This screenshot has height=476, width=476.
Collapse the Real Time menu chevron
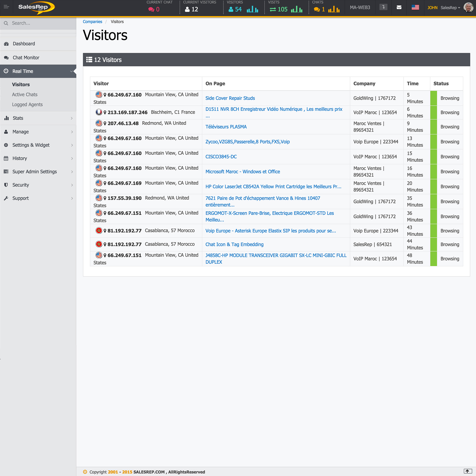pos(71,71)
